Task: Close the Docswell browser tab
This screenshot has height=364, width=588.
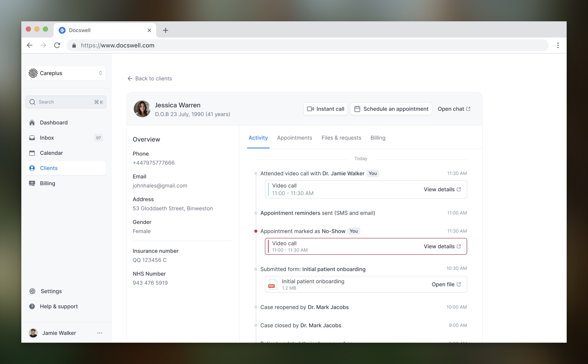Action: click(x=149, y=30)
